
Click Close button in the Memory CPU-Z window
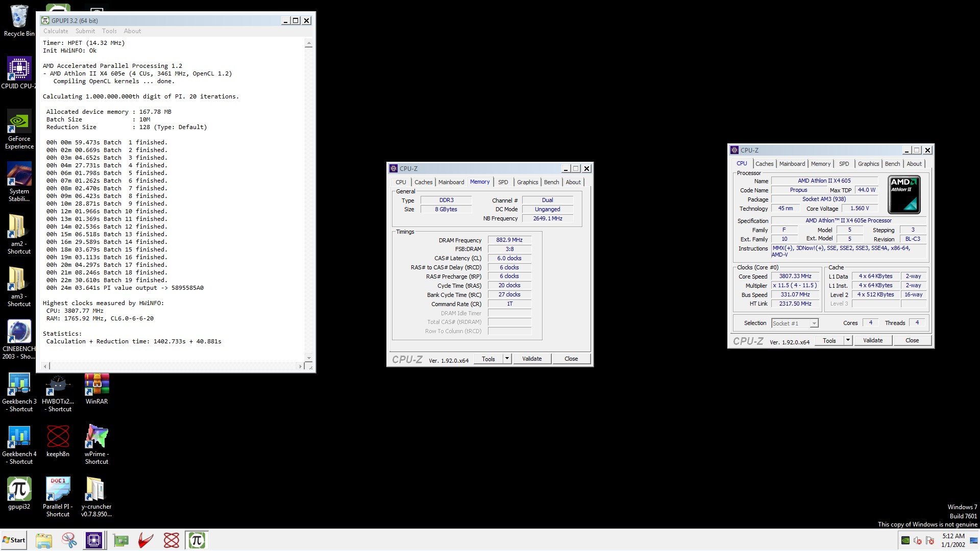571,359
